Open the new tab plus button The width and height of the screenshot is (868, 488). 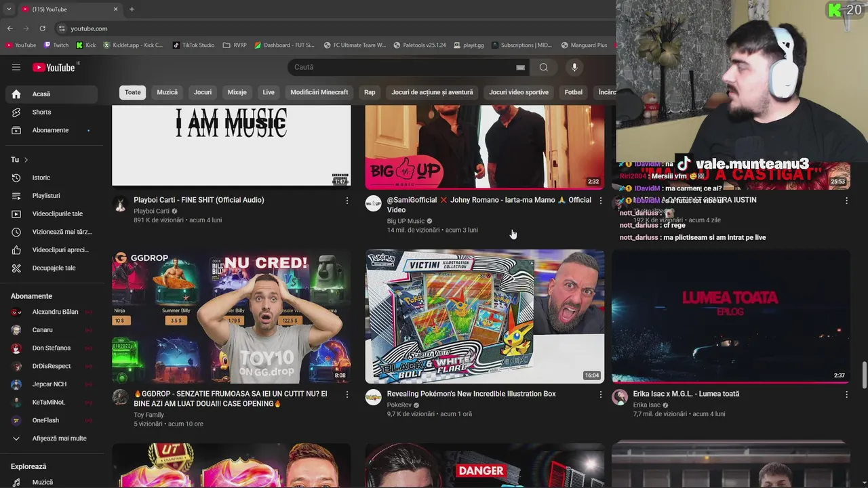coord(132,9)
